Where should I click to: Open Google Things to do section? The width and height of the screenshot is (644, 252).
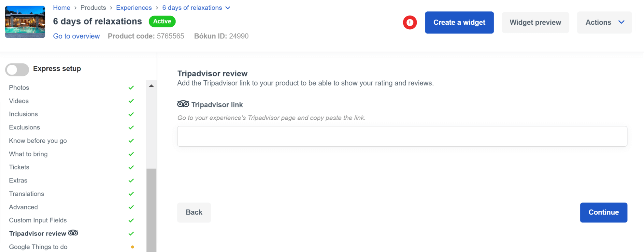[x=38, y=247]
